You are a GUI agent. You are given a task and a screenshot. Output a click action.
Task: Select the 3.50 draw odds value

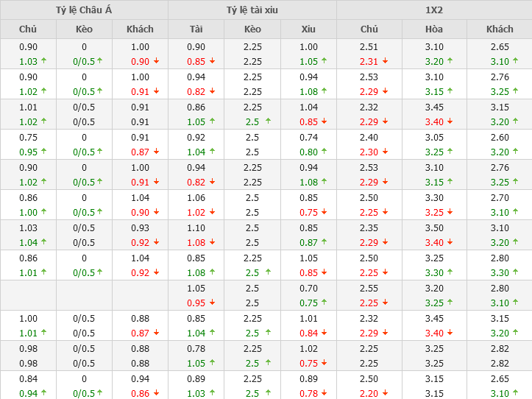(434, 227)
